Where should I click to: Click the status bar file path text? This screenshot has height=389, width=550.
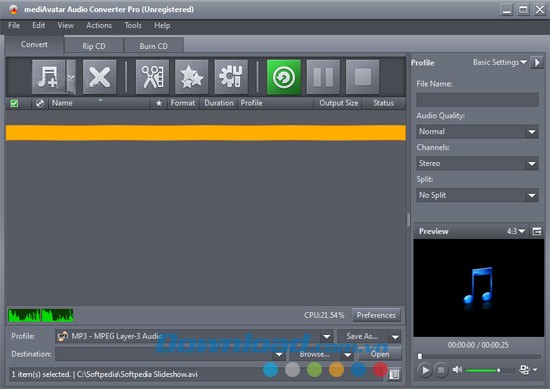pos(137,374)
